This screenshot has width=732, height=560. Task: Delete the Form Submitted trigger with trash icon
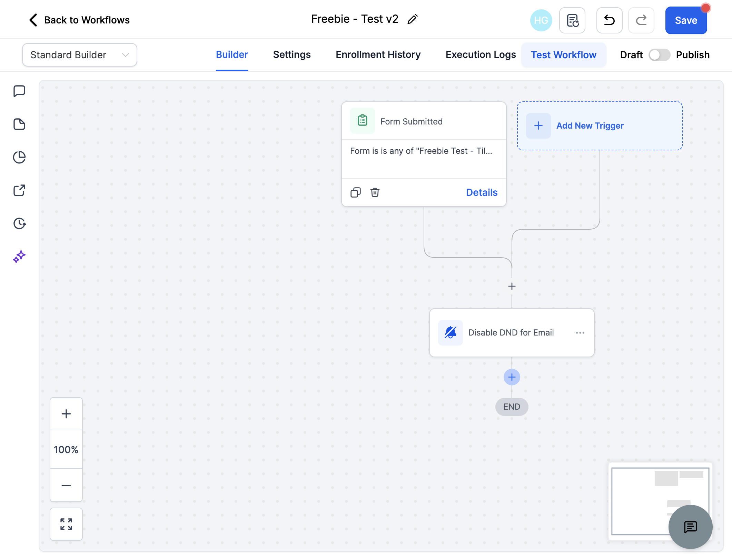(375, 192)
